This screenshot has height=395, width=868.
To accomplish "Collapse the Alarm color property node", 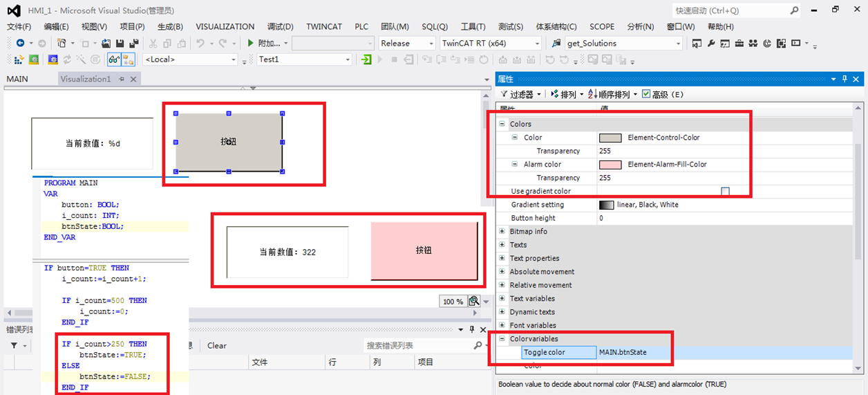I will coord(515,165).
